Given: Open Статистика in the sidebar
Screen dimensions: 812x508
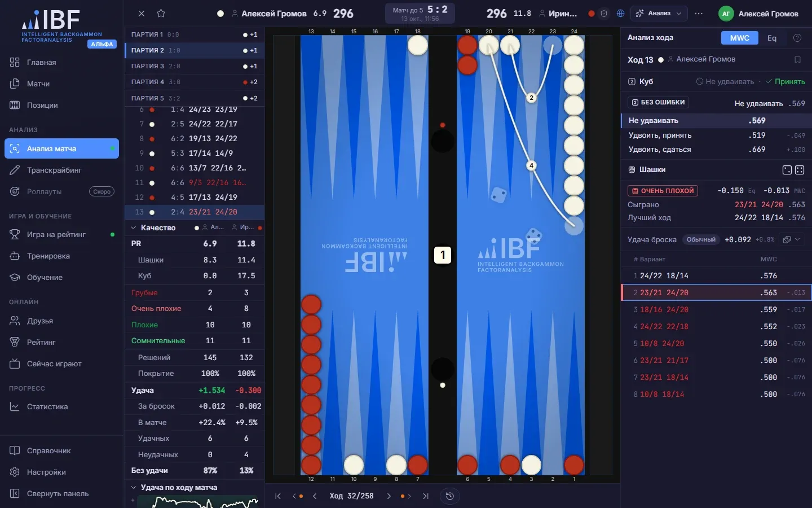Looking at the screenshot, I should 61,406.
